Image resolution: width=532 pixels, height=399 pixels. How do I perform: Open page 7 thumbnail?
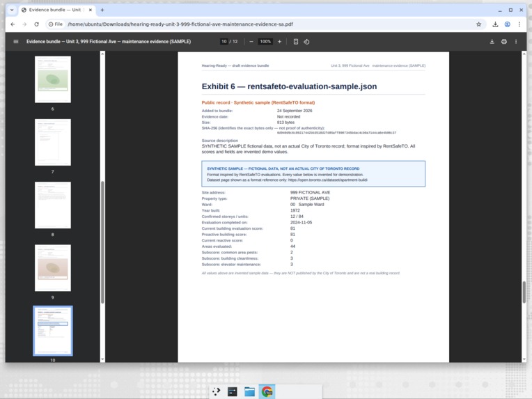pyautogui.click(x=53, y=142)
